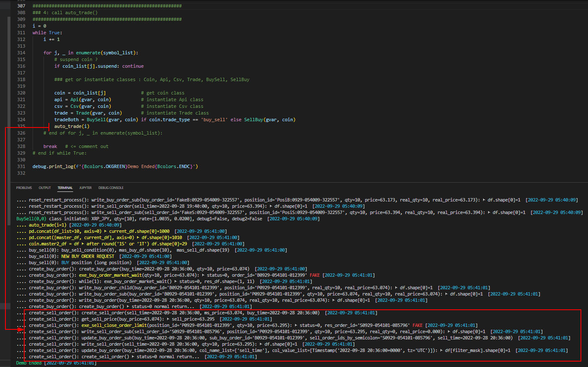Viewport: 588px width, 367px height.
Task: Click terminal line 'update_buy_order_sub(buy_time=...'
Action: click(x=293, y=338)
